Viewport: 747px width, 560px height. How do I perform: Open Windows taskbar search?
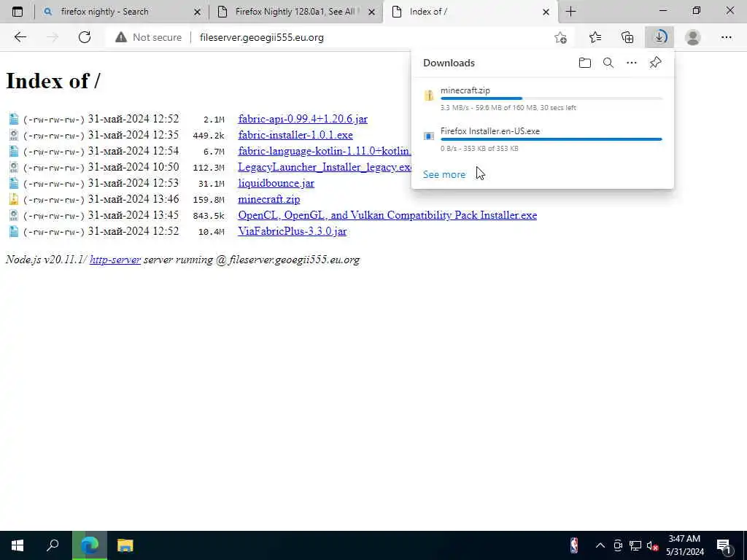(53, 545)
